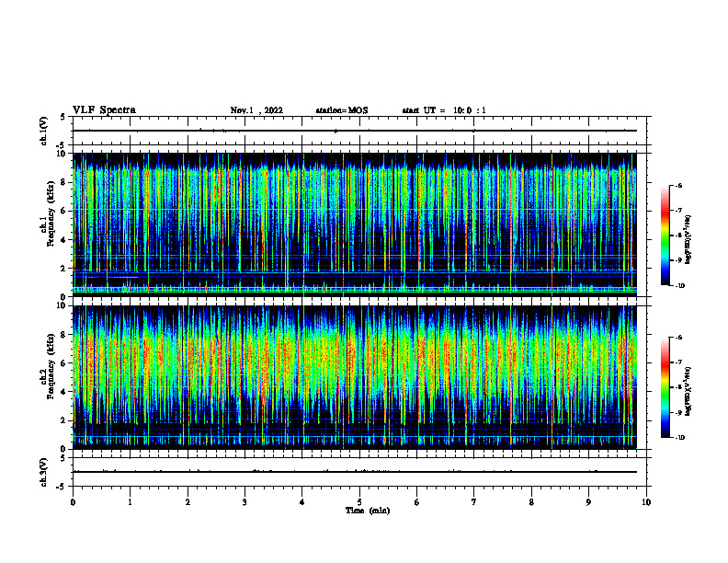Click the "1" tick on the time axis
728x563 pixels.
point(130,502)
